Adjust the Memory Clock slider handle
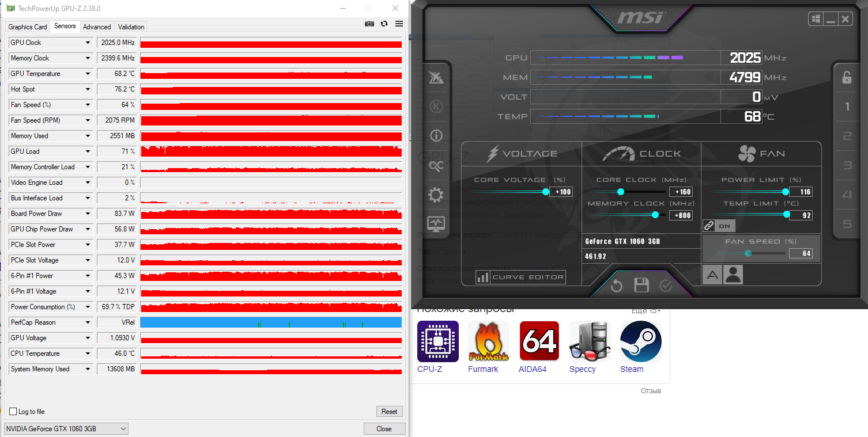This screenshot has height=437, width=868. 655,215
